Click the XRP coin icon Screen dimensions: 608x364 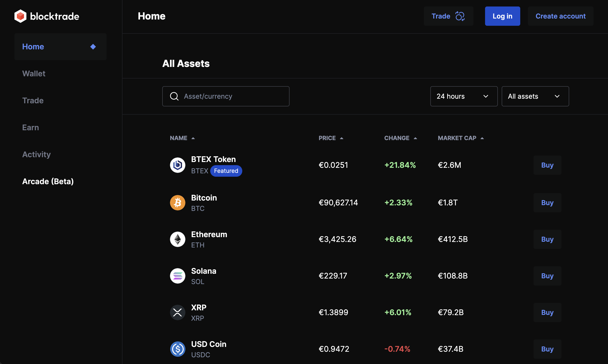pos(177,312)
